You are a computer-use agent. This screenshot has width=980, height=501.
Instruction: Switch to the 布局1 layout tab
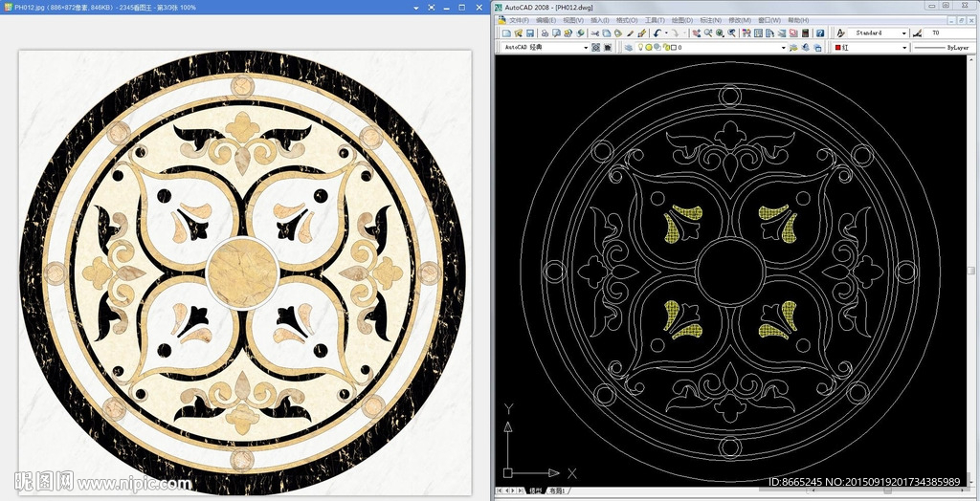tap(557, 491)
